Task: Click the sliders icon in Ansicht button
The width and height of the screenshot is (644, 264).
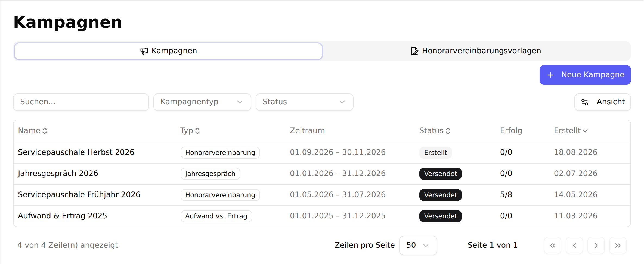Action: (585, 102)
